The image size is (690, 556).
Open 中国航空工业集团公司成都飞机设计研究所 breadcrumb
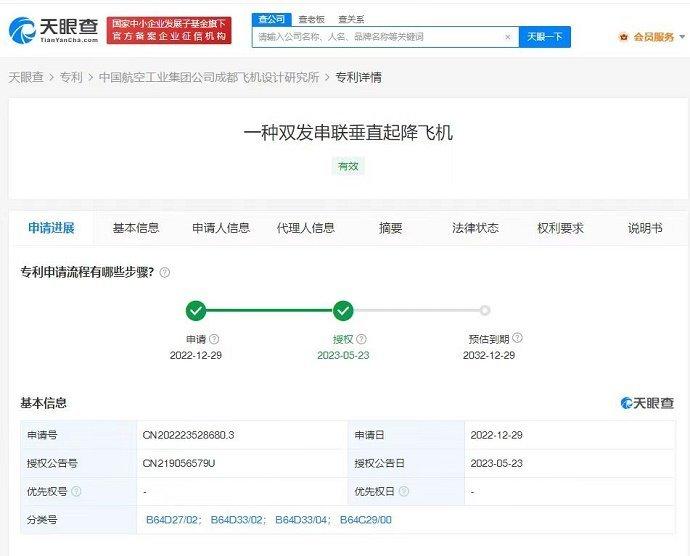point(209,77)
